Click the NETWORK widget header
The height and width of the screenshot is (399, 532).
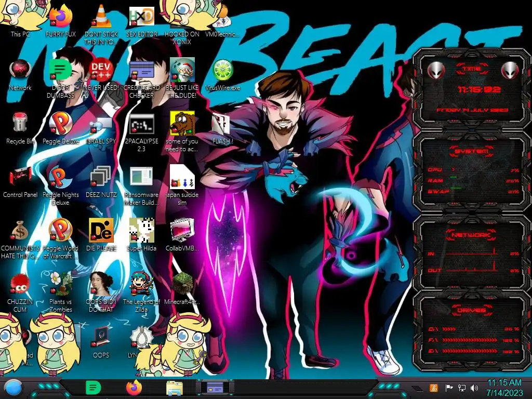click(x=471, y=235)
